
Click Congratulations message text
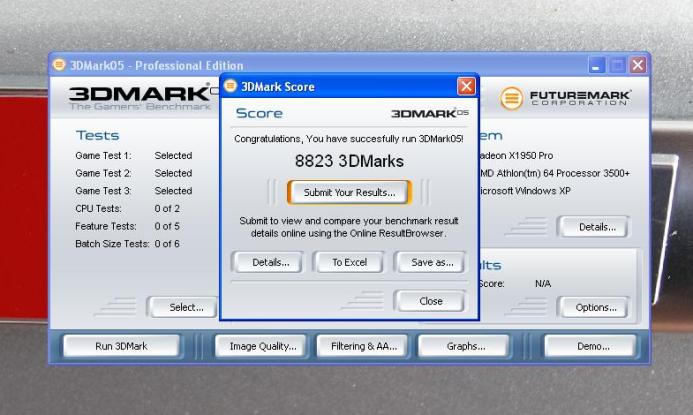pos(349,139)
